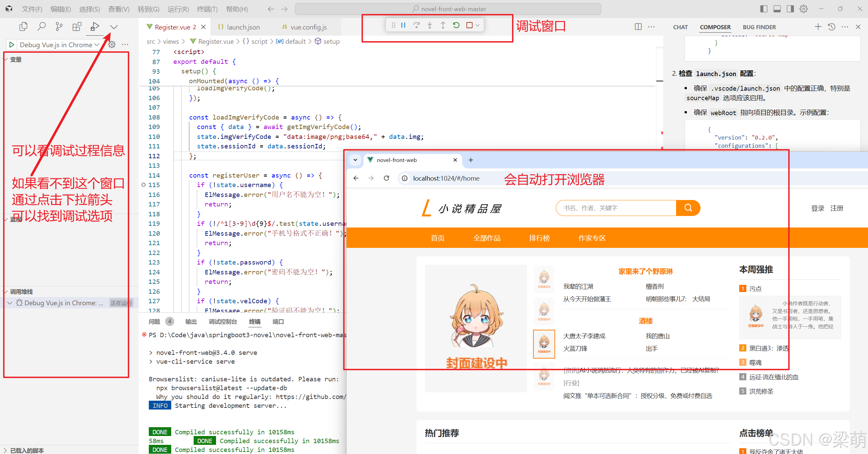
Task: Toggle the secondary sidebar layout button
Action: [x=790, y=9]
